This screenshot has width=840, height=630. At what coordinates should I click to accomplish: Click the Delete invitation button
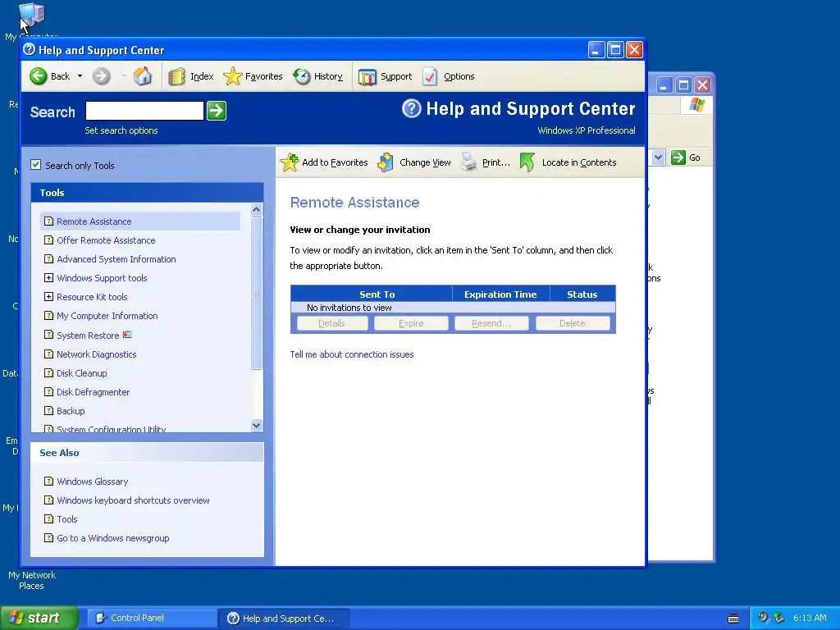[573, 323]
